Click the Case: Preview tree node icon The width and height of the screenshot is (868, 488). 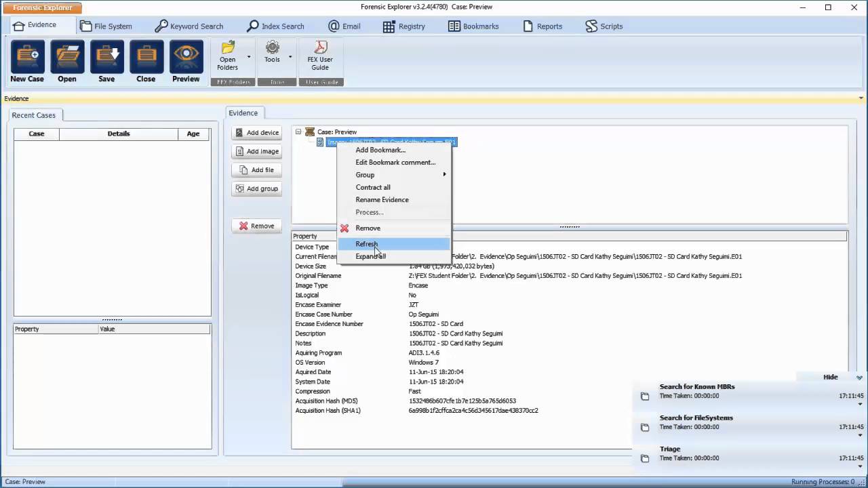(310, 132)
